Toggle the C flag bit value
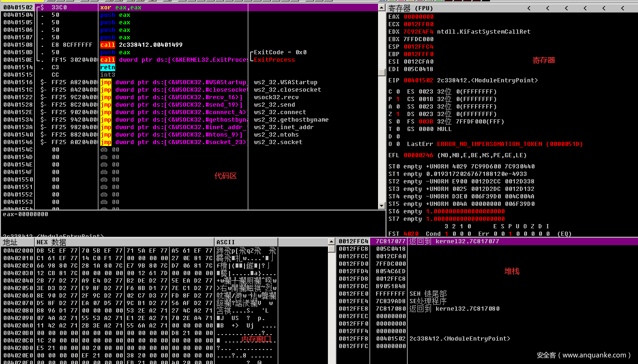The height and width of the screenshot is (364, 638). click(x=398, y=92)
